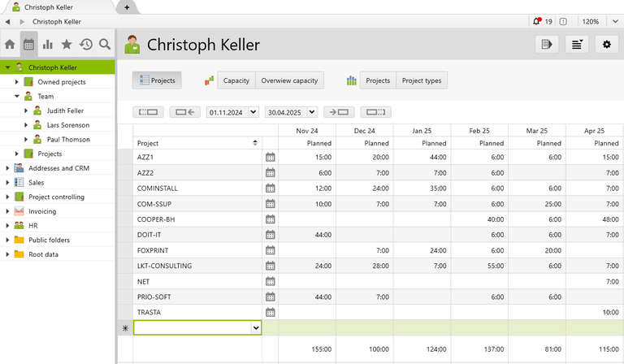Click the text list layout button
This screenshot has width=624, height=364.
[577, 44]
